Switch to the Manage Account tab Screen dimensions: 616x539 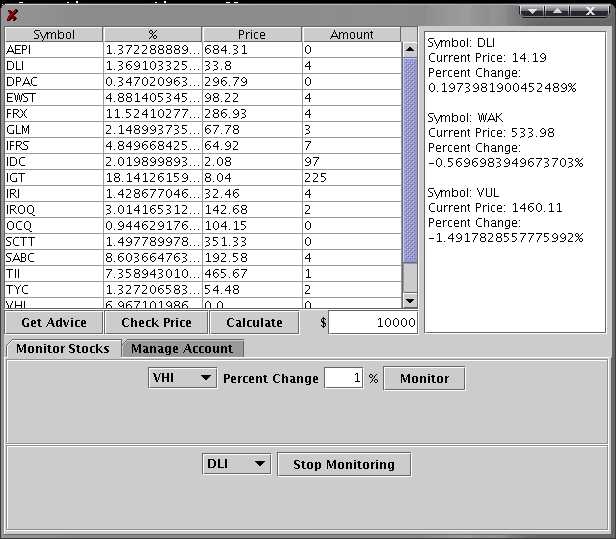click(182, 349)
